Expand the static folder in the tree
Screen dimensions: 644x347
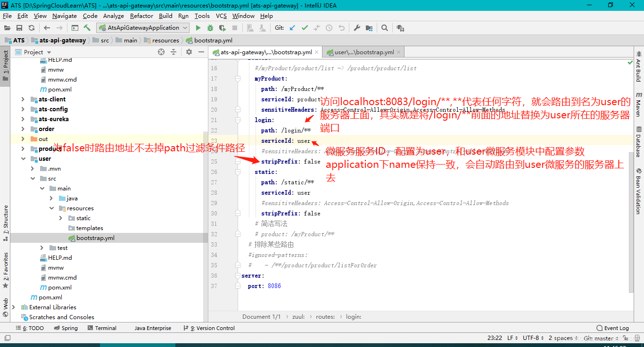click(61, 218)
